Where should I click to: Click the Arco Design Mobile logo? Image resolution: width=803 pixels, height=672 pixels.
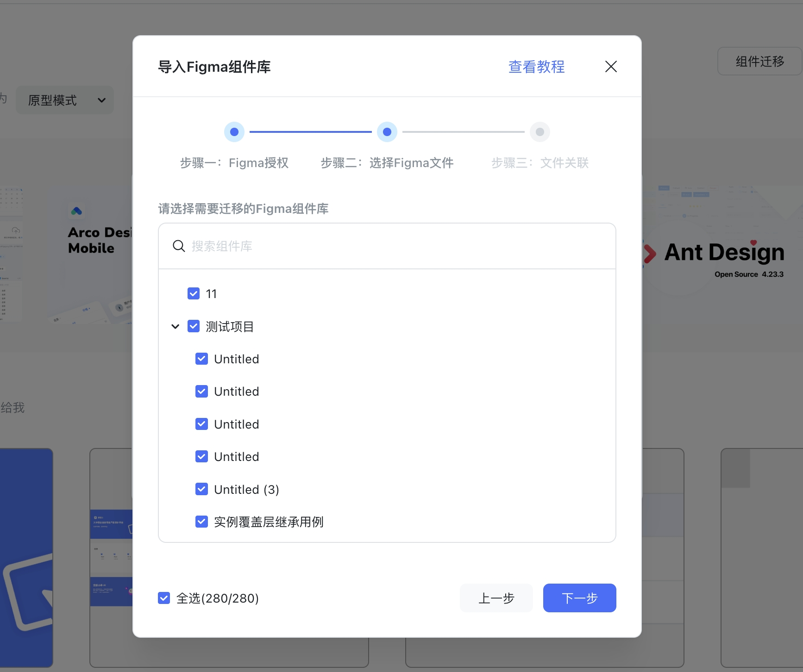(x=75, y=211)
